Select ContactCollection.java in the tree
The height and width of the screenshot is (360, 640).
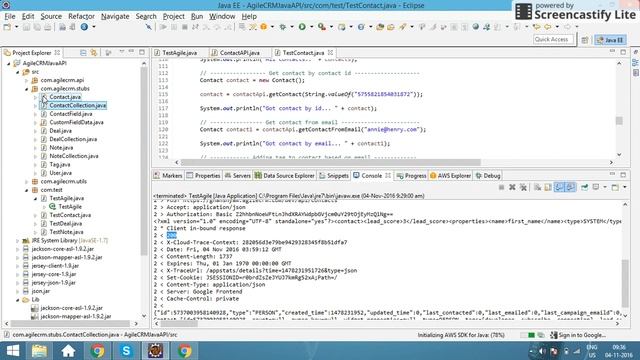click(x=78, y=106)
